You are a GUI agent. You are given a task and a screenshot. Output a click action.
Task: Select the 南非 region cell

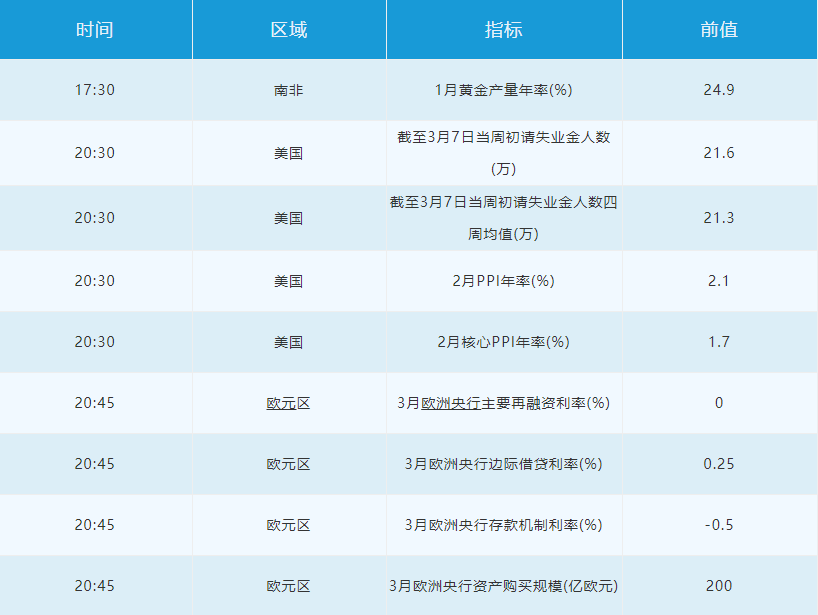[288, 90]
